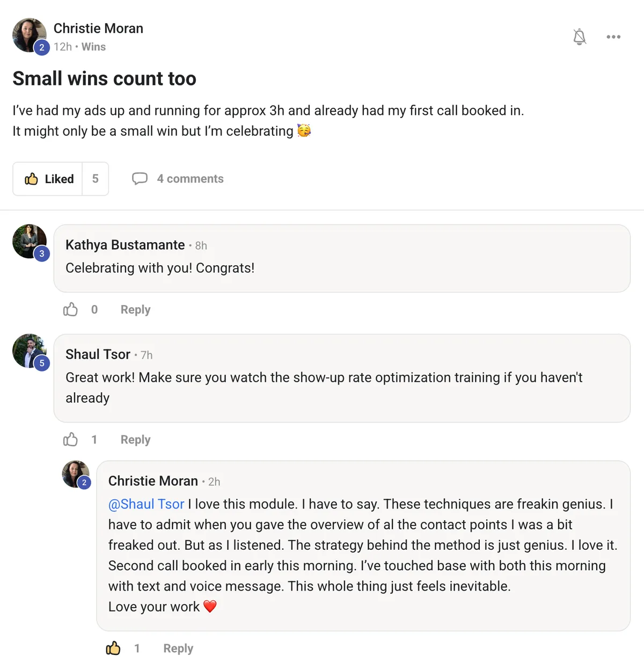This screenshot has width=644, height=670.
Task: Open the three-dot post options menu
Action: 613,37
